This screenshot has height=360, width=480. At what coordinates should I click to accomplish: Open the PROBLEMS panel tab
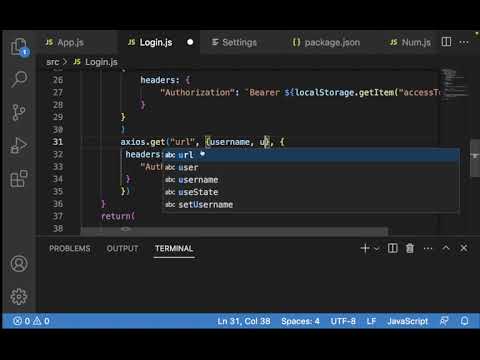coord(70,249)
